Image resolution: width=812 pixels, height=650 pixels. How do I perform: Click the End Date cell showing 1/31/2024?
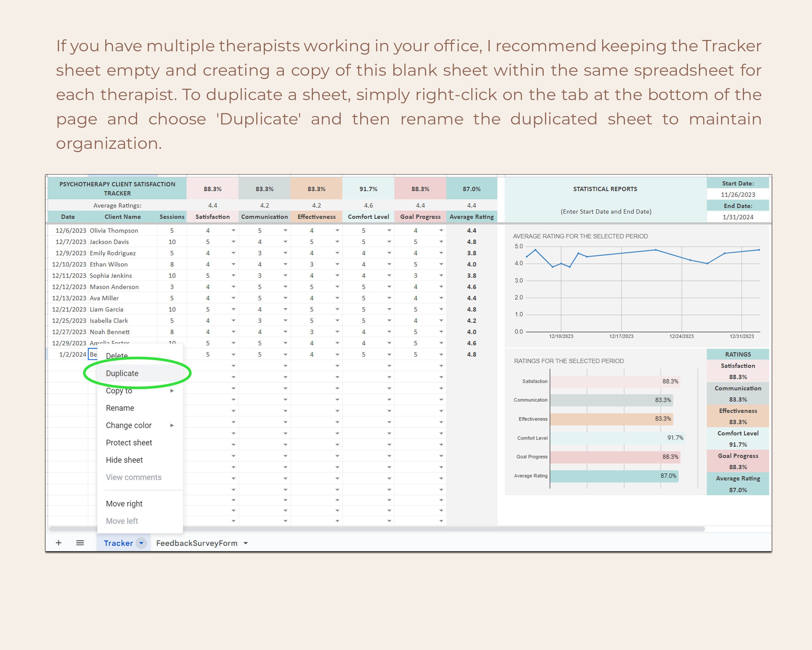[x=737, y=217]
